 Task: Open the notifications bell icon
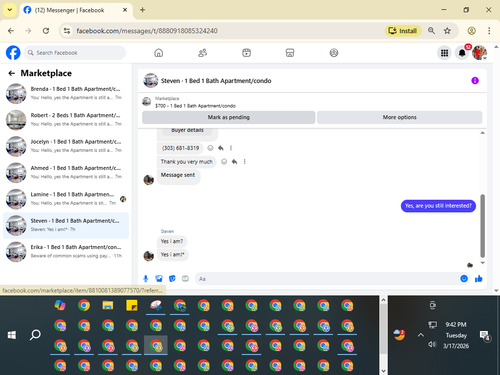coord(462,53)
